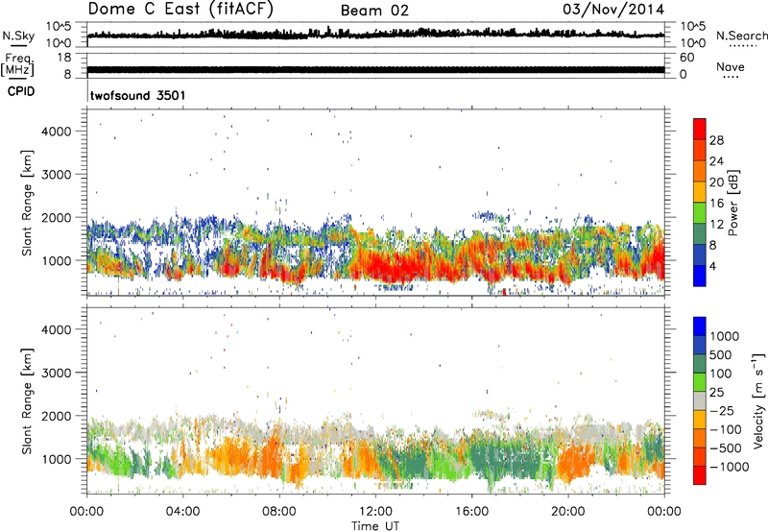
Task: Click the '08:00' time tick label
Action: point(279,512)
